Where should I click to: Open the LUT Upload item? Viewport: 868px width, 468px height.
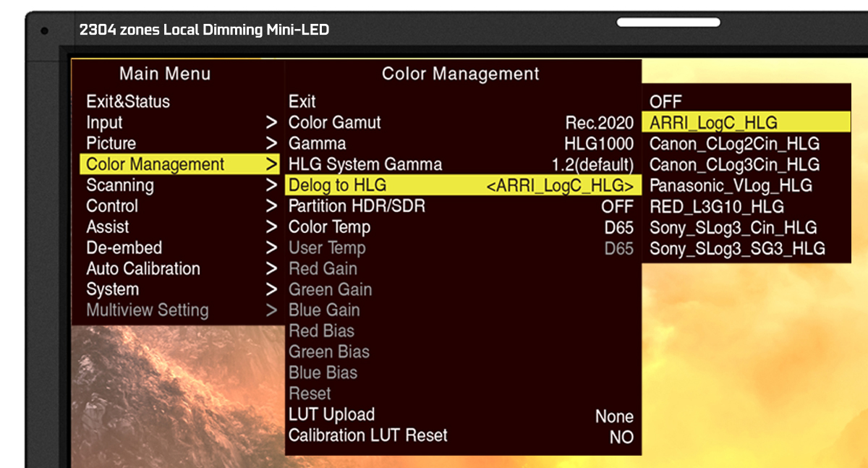pos(461,415)
